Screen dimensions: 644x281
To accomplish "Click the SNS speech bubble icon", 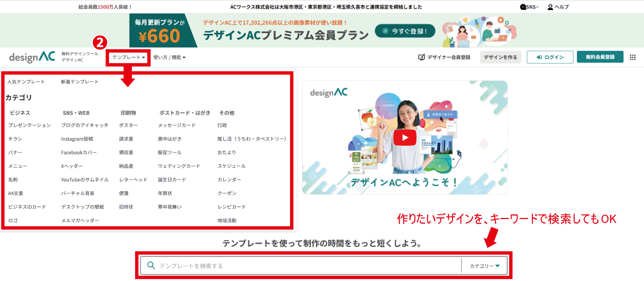I will pos(523,7).
